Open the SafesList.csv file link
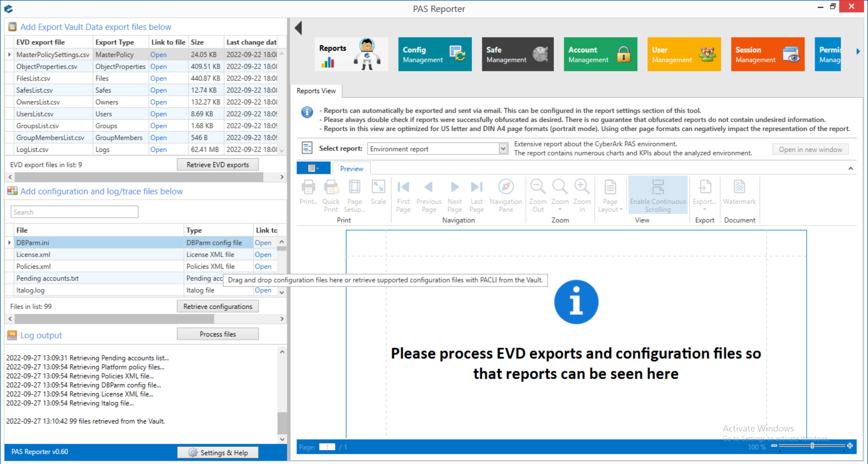 (158, 90)
